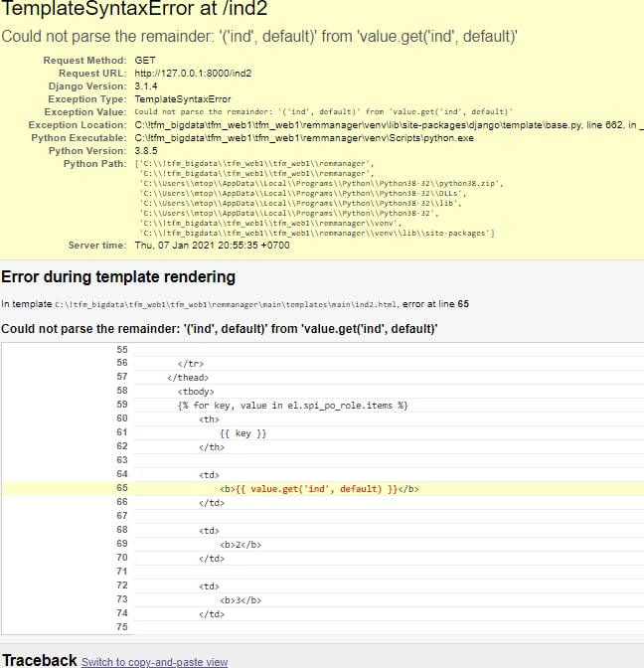Click the 'Request Method' GET value
Viewport: 644px width, 668px height.
click(x=145, y=61)
